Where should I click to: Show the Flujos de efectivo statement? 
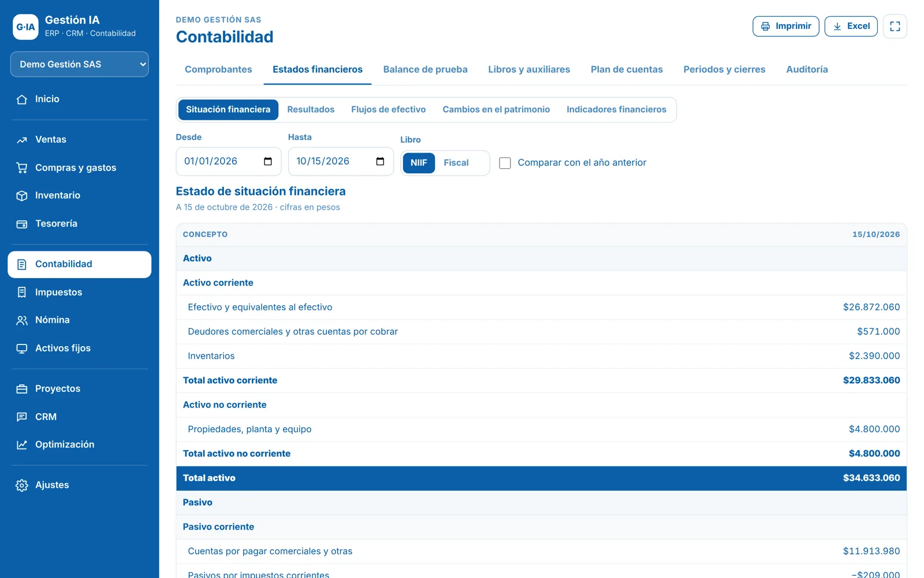(389, 110)
